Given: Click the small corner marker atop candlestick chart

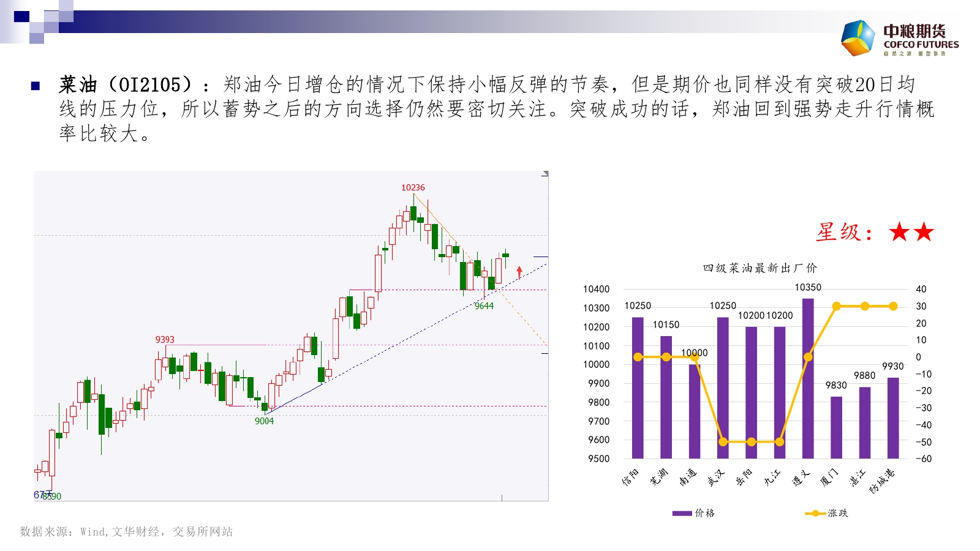Looking at the screenshot, I should pos(545,174).
